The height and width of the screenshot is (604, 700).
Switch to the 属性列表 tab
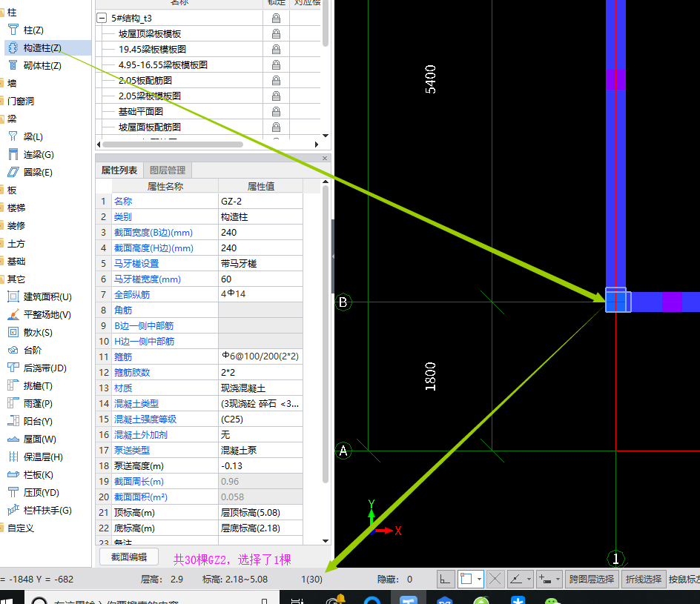point(119,170)
